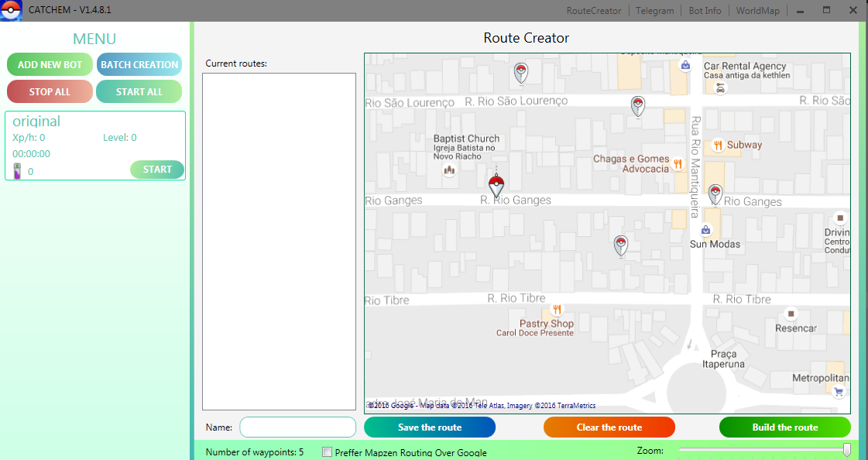Minimize the CATCHEM window
This screenshot has height=460, width=868.
click(x=800, y=11)
